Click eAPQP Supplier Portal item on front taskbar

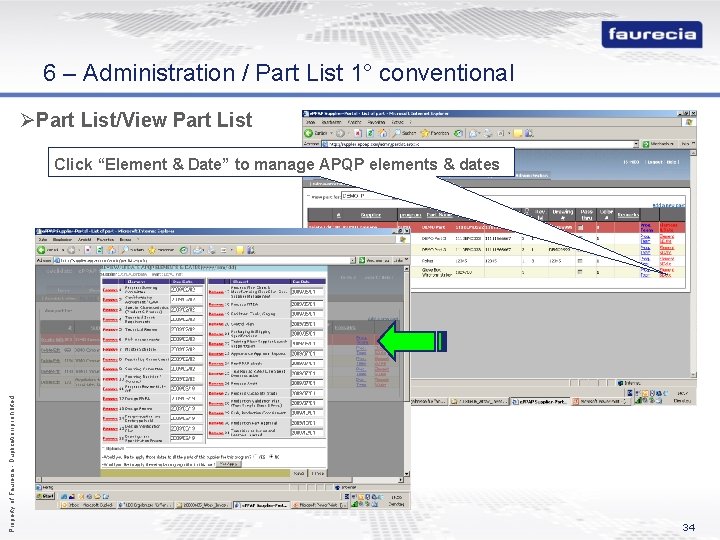[261, 505]
